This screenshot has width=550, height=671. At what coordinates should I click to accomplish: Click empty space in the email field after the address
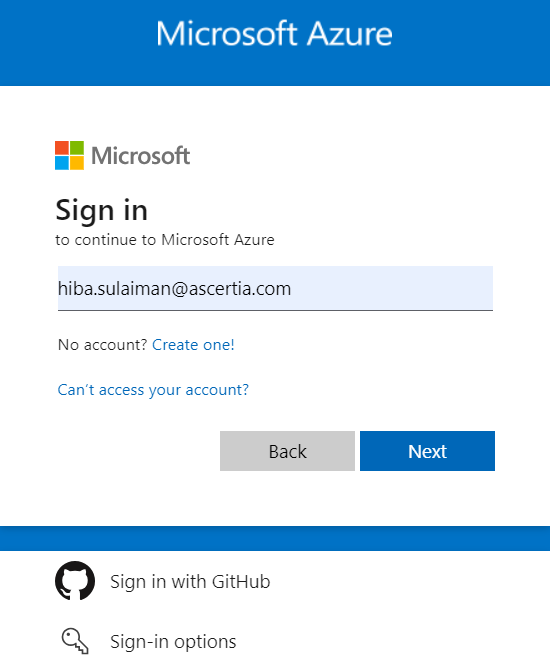[392, 288]
